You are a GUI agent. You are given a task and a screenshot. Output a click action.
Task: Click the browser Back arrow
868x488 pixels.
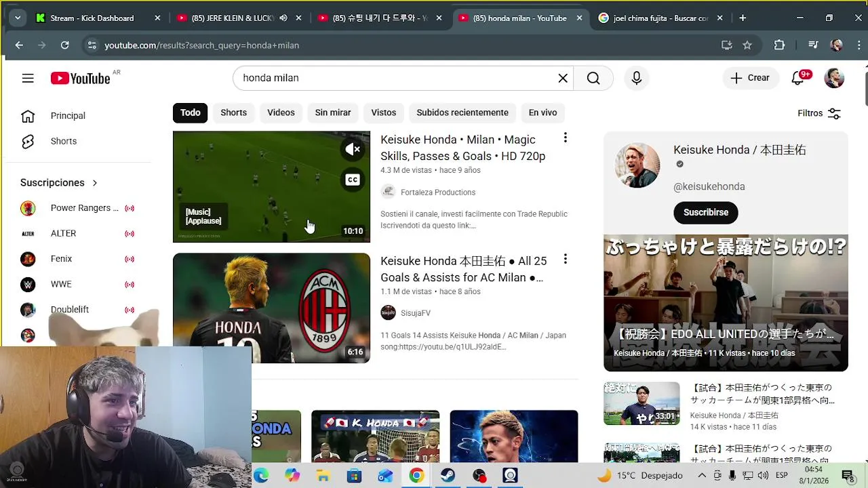pos(19,45)
